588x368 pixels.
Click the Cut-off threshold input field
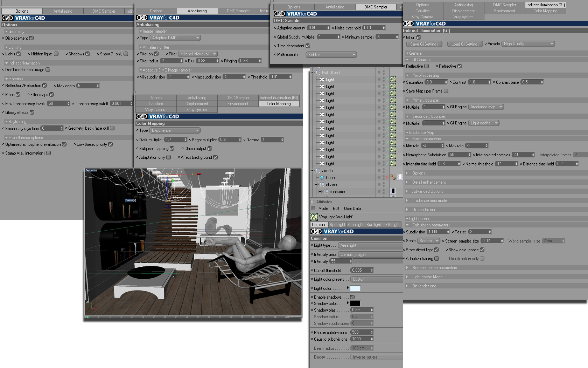pyautogui.click(x=362, y=270)
